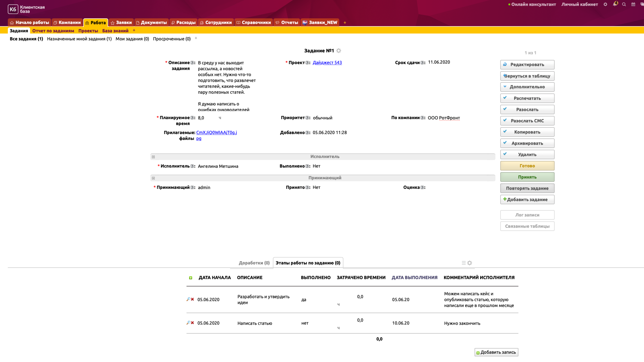
Task: Delete the Написать статью stage row
Action: (192, 323)
